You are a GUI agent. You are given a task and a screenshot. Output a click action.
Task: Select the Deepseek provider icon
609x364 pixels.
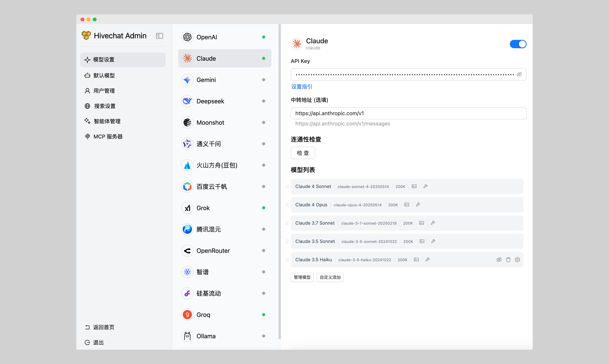click(x=188, y=101)
